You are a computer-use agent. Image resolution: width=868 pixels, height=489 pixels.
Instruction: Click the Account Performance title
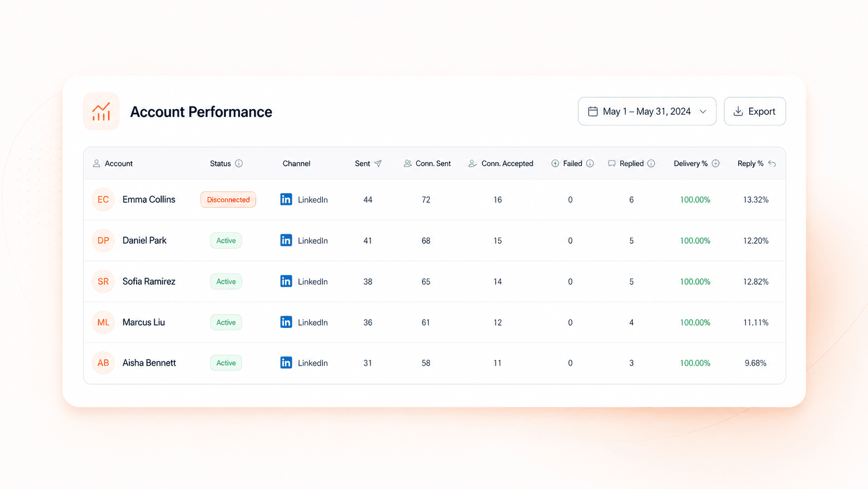[x=201, y=112]
